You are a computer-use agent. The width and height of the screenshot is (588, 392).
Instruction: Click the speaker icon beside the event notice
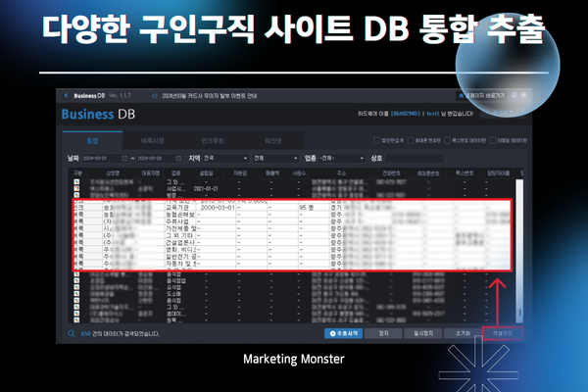(x=155, y=96)
